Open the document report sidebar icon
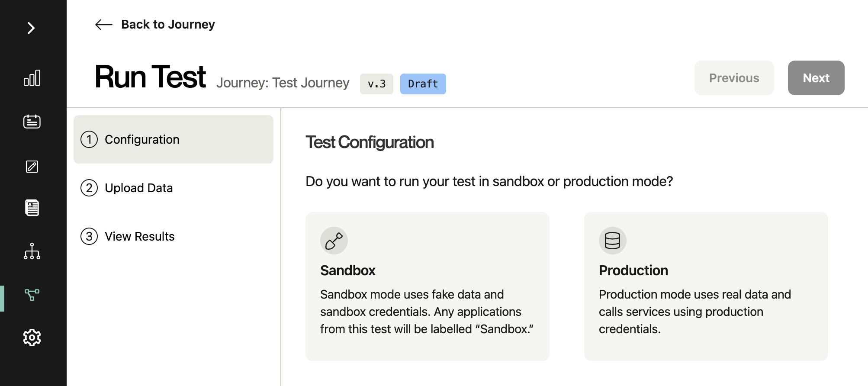This screenshot has width=868, height=386. point(32,208)
